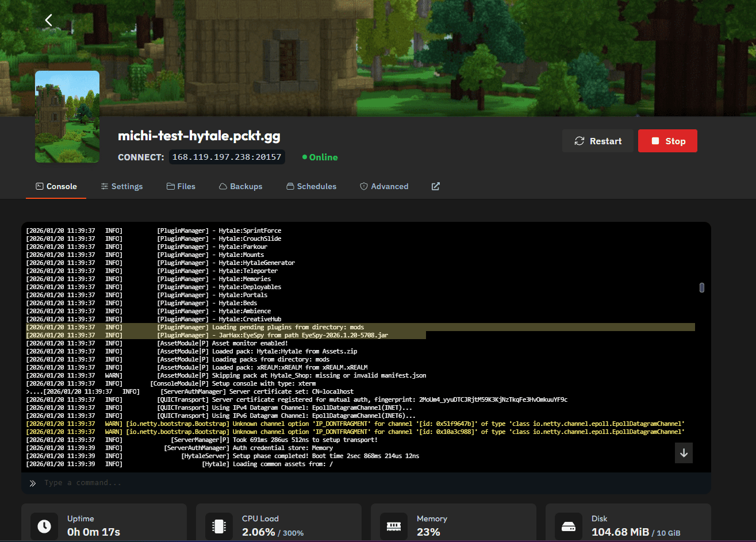This screenshot has width=756, height=542.
Task: Switch to the Settings tab
Action: point(122,186)
